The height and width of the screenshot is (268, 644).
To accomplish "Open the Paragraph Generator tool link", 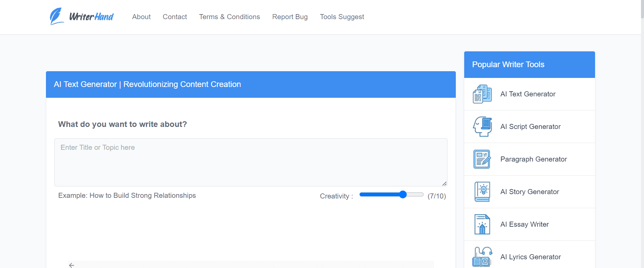I will click(533, 159).
